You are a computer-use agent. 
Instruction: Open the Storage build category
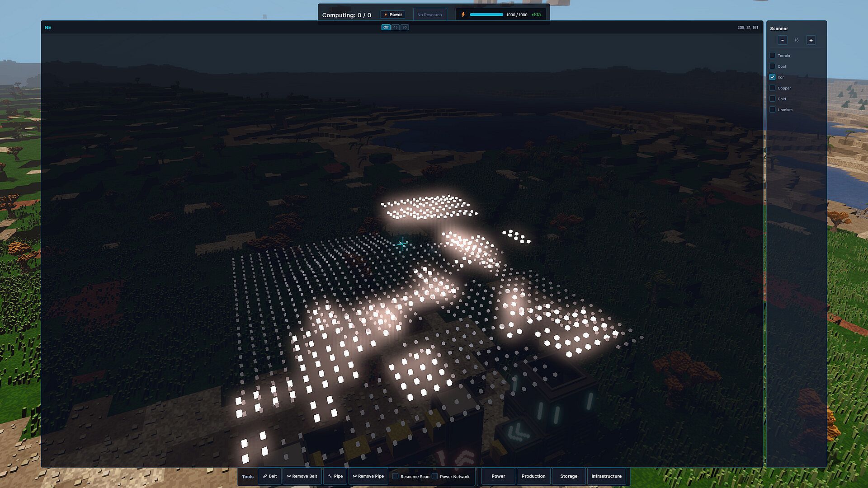coord(569,476)
